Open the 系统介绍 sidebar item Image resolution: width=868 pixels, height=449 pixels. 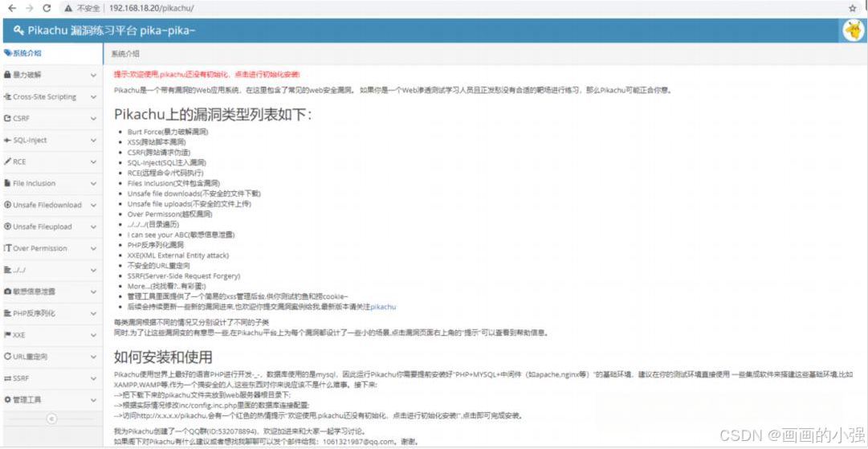51,53
